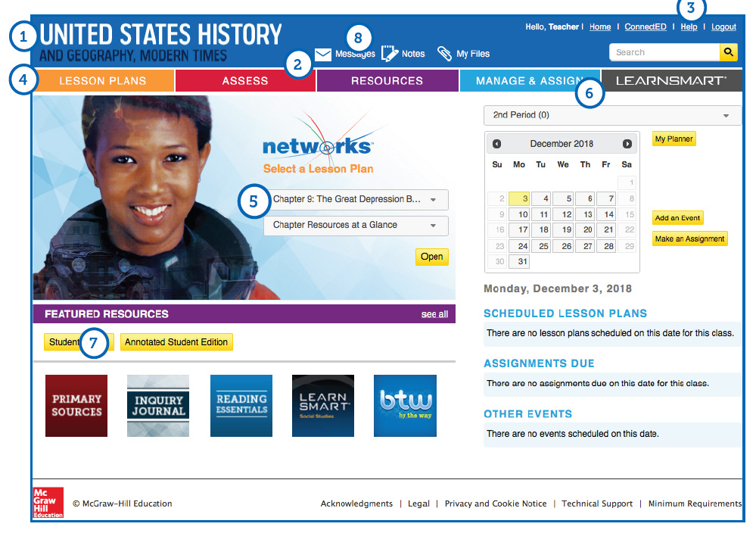The width and height of the screenshot is (756, 533).
Task: Select December 19 on the calendar
Action: click(x=563, y=230)
